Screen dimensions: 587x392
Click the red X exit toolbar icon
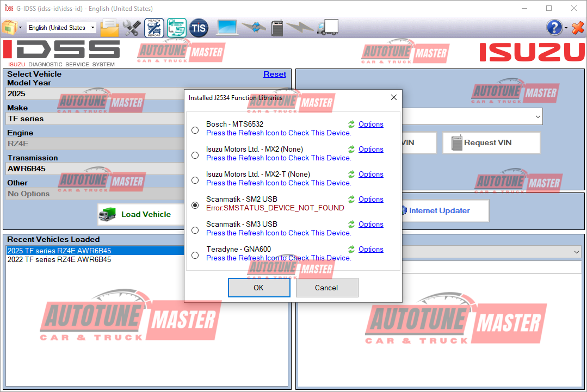[577, 27]
